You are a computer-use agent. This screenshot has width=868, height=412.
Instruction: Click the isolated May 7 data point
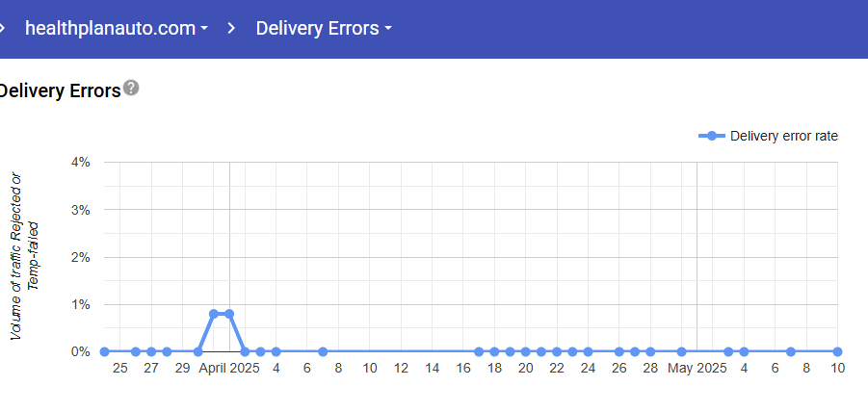point(790,351)
